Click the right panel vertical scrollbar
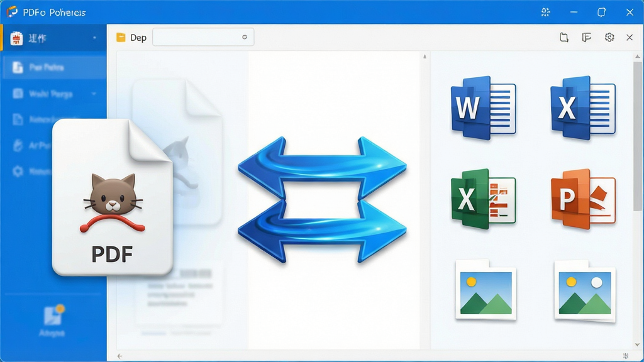This screenshot has height=362, width=644. click(637, 136)
